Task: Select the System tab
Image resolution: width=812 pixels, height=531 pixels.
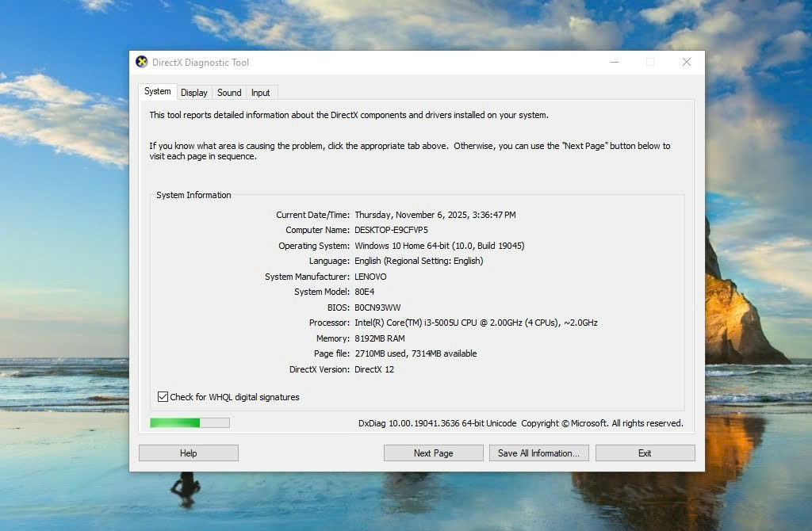Action: coord(158,92)
